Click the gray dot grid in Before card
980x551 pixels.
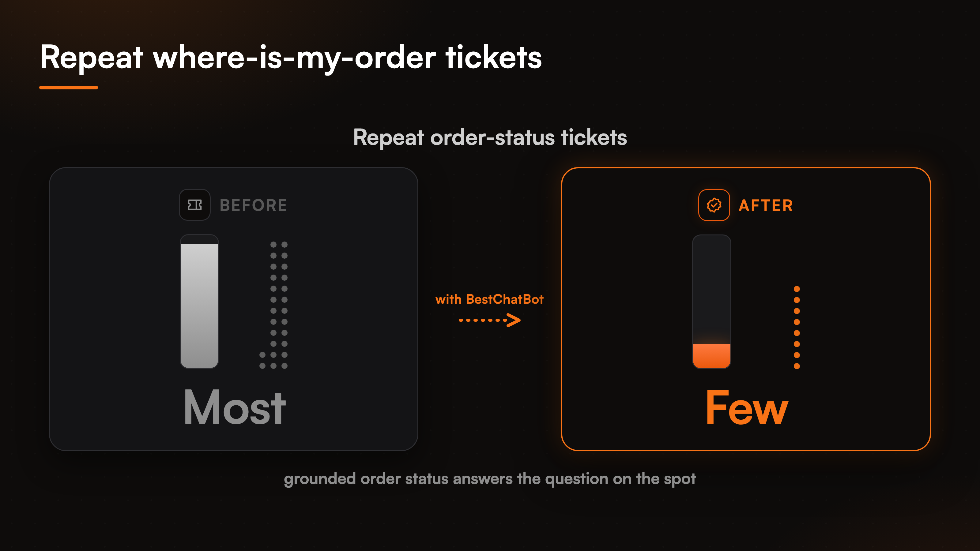pos(273,305)
